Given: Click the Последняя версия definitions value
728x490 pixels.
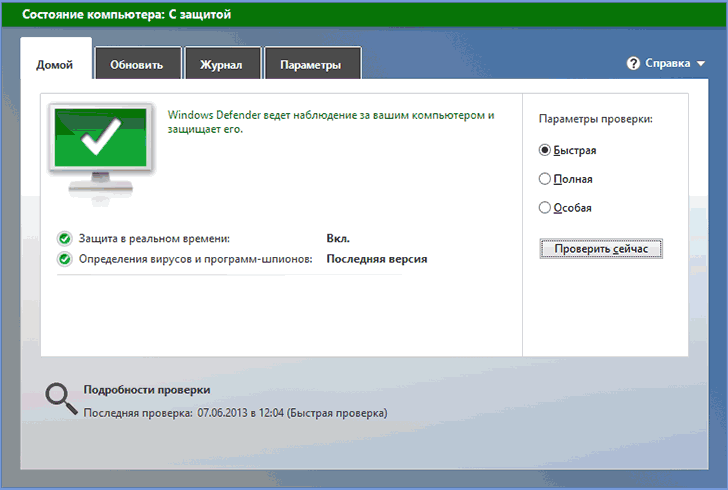Looking at the screenshot, I should point(377,259).
